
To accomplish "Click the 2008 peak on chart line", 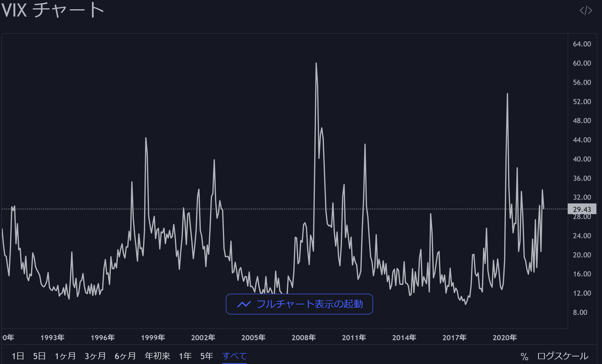I will (316, 63).
